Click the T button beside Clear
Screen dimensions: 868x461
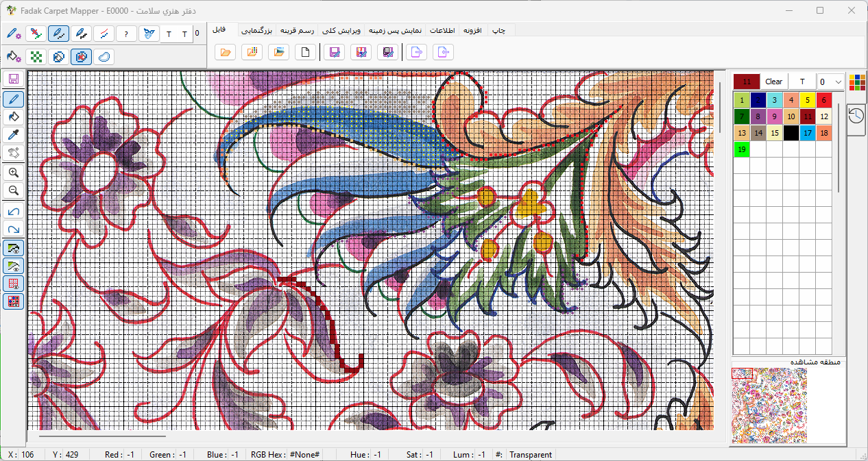[x=802, y=82]
